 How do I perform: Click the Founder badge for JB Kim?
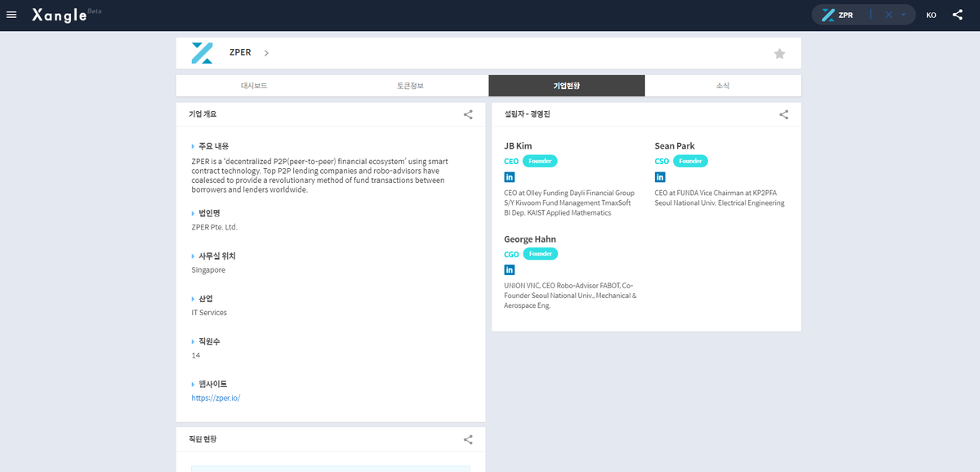point(540,161)
